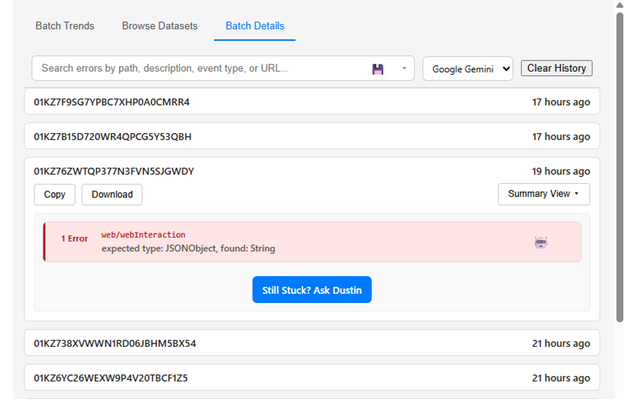The image size is (640, 400).
Task: Click the 1 Error label
Action: coord(74,238)
